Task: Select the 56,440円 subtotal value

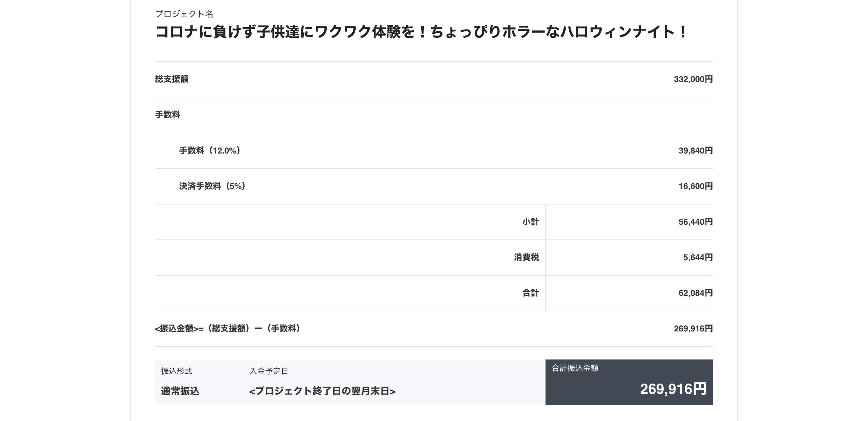Action: (x=695, y=222)
